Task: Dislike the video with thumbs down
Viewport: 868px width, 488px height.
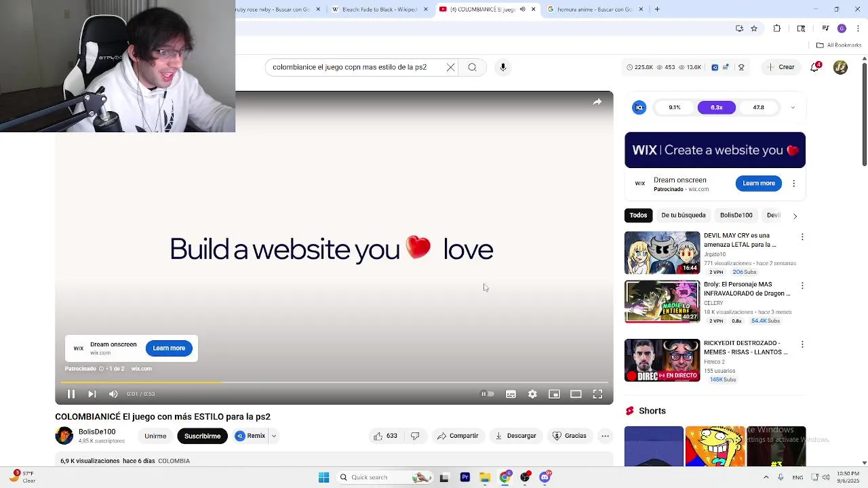Action: click(x=415, y=436)
